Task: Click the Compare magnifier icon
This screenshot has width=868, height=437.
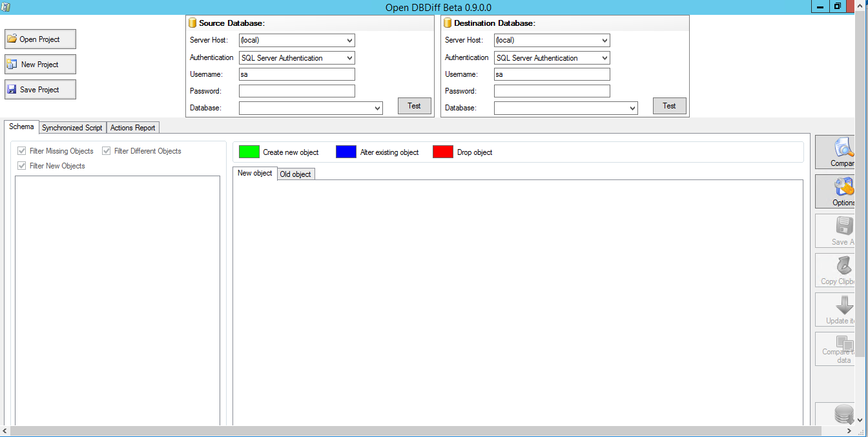Action: tap(843, 148)
